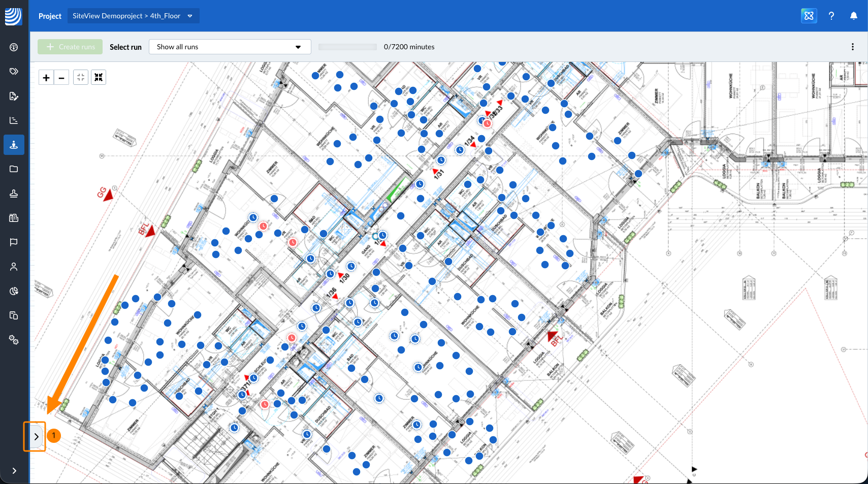
Task: Expand the left navigation sidebar
Action: (x=14, y=471)
